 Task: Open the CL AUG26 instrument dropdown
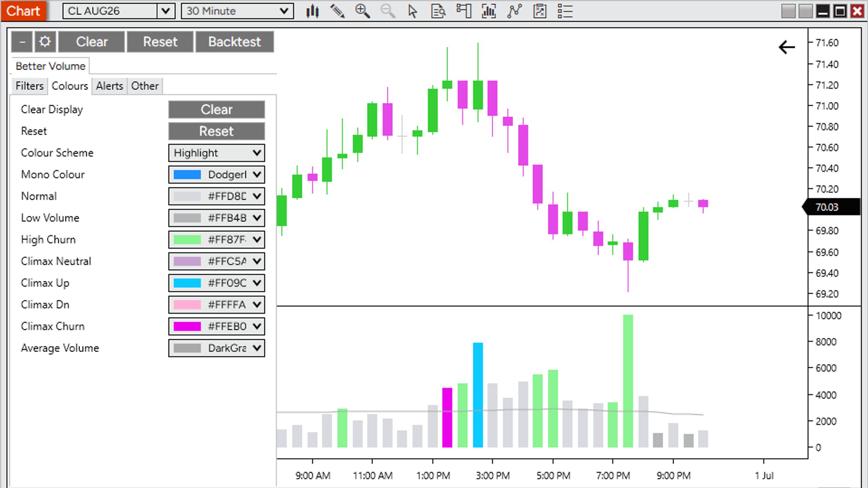click(119, 11)
